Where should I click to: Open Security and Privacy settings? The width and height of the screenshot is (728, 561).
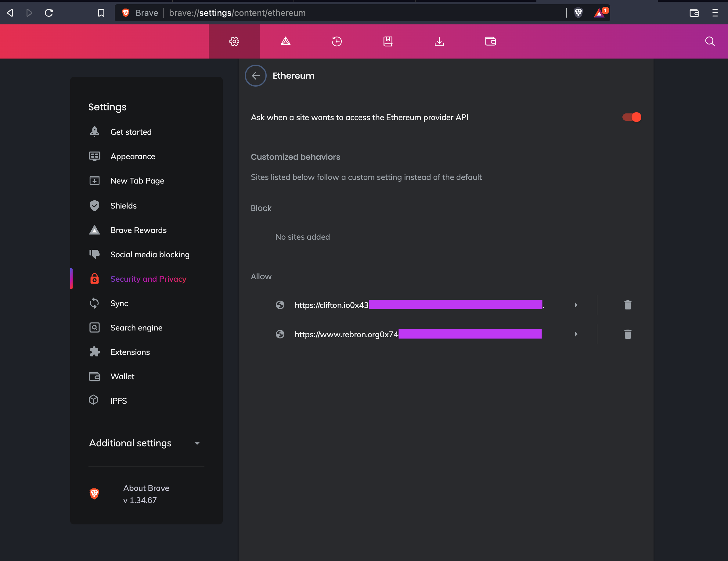tap(148, 279)
